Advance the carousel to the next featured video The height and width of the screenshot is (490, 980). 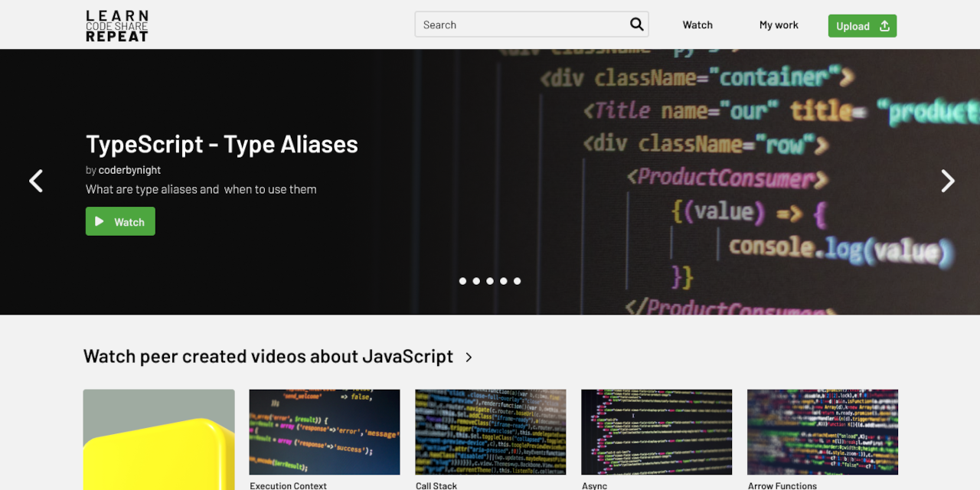(947, 181)
